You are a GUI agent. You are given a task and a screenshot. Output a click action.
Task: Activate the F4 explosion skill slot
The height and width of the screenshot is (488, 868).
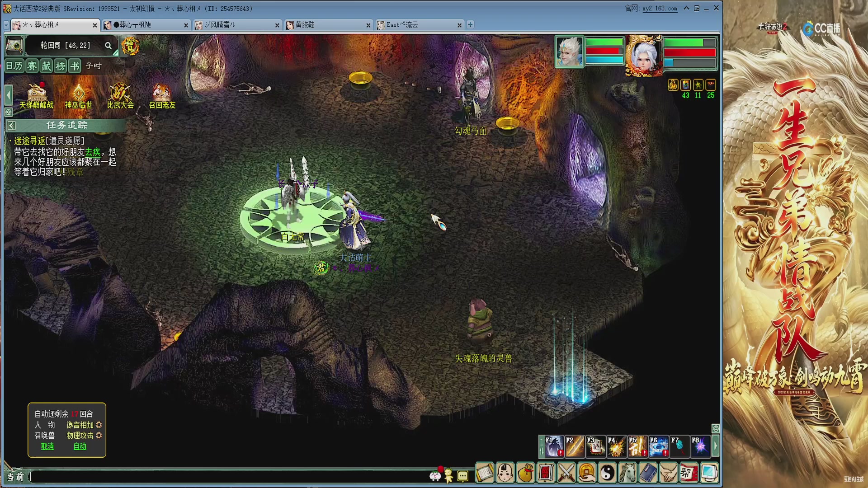pos(616,446)
